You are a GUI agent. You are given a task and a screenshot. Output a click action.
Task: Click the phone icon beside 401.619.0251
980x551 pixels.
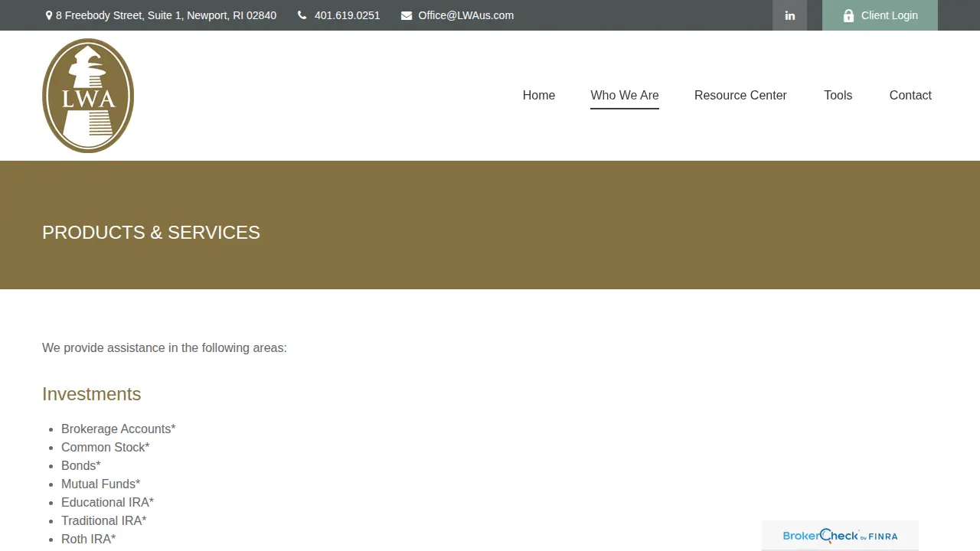302,15
